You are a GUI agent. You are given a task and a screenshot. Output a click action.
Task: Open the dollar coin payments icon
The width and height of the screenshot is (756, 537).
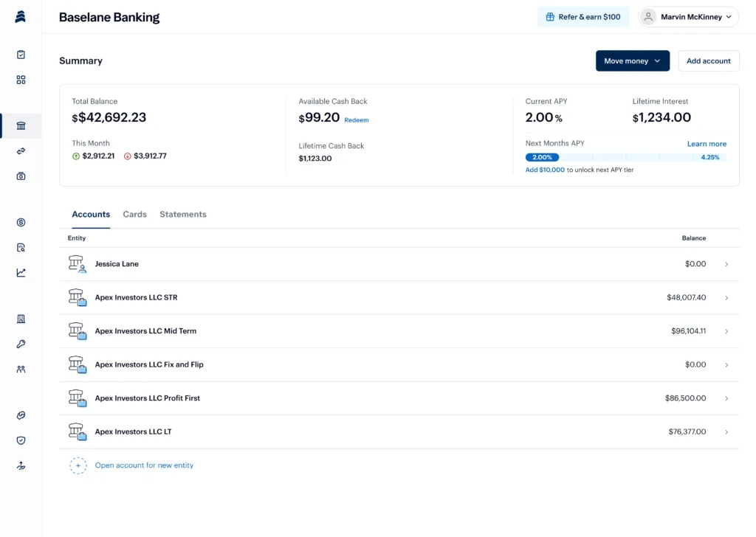pos(20,222)
